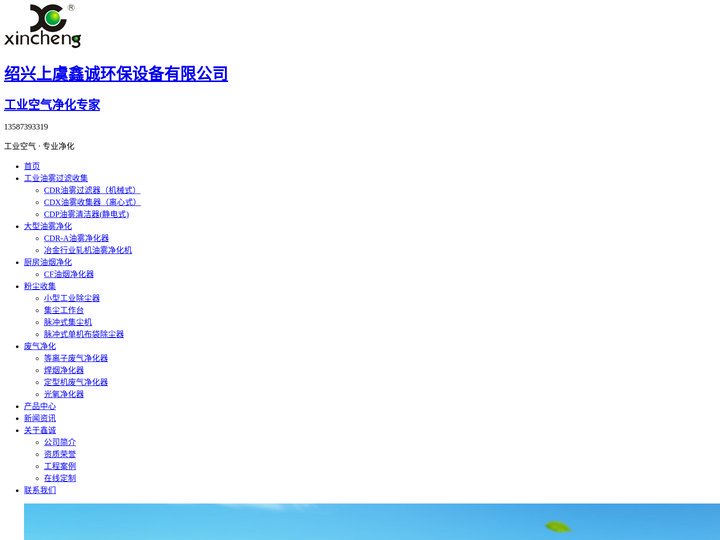Open CDX油雾收集器（离心式） link
This screenshot has height=540, width=720.
[92, 202]
